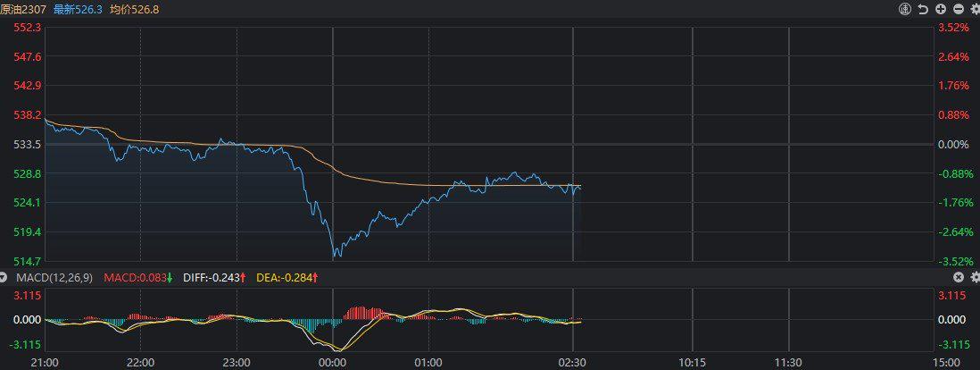Click the MACD(12,26,9) indicator label

coord(54,278)
